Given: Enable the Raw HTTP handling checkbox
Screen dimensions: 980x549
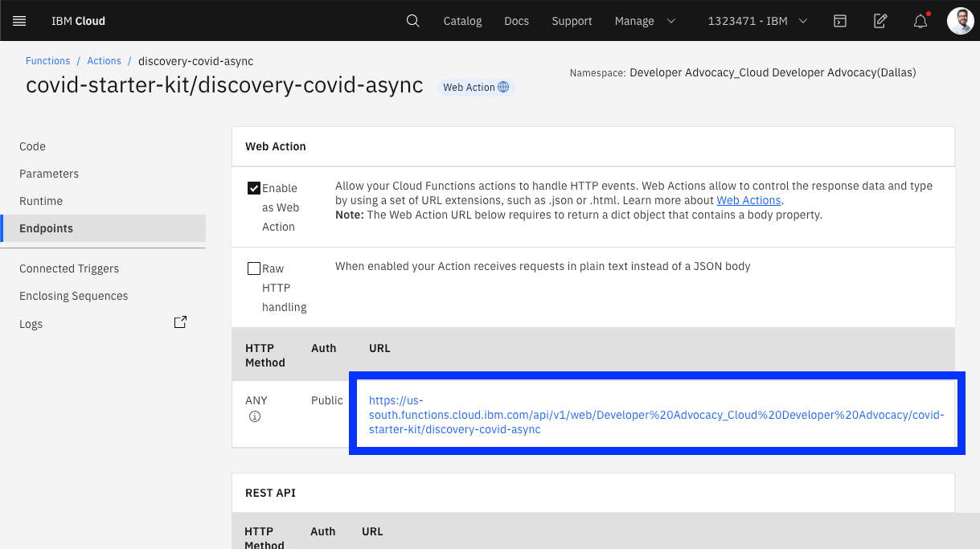Looking at the screenshot, I should click(254, 268).
